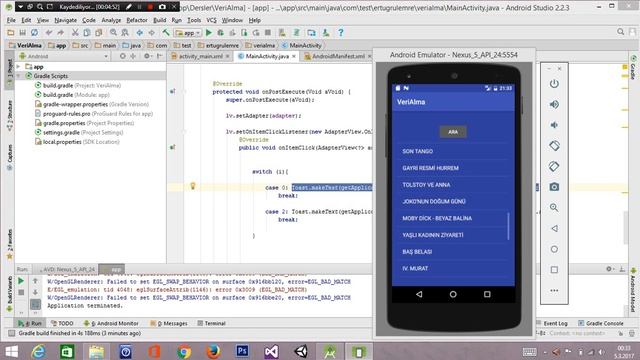Tap SON TANGO list item in emulator

tap(453, 151)
